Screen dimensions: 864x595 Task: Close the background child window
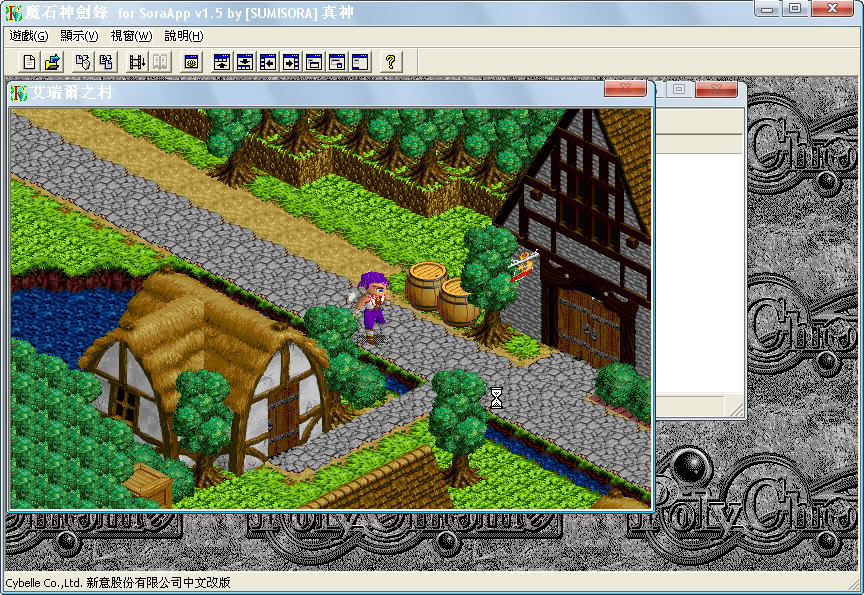716,89
